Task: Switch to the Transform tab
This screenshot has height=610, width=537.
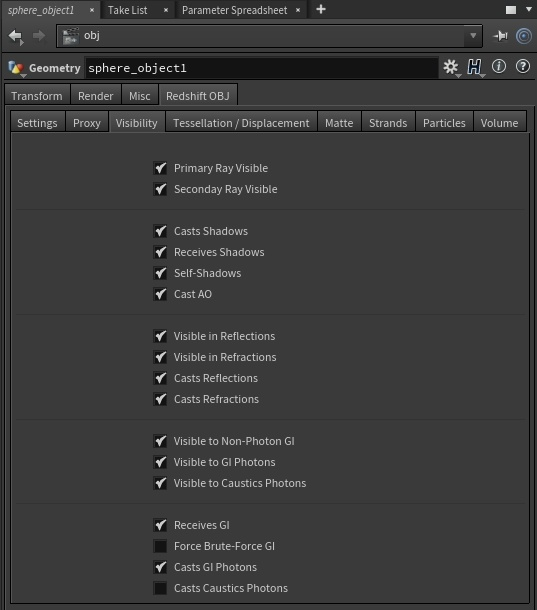Action: [x=37, y=96]
